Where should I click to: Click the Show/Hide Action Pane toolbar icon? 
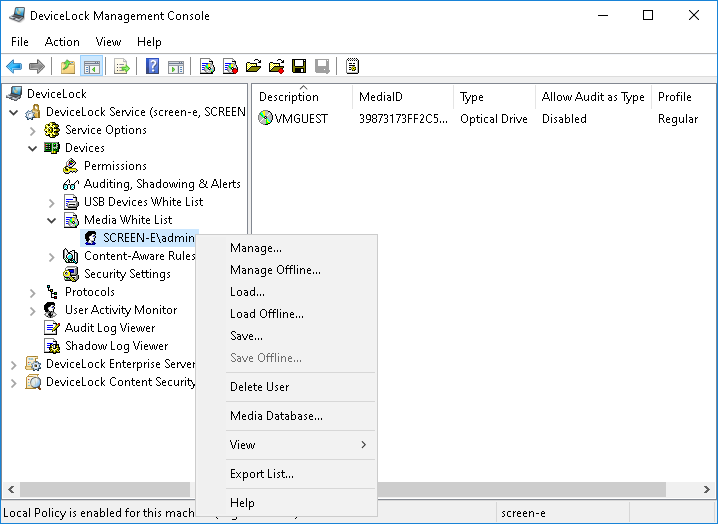click(x=175, y=67)
